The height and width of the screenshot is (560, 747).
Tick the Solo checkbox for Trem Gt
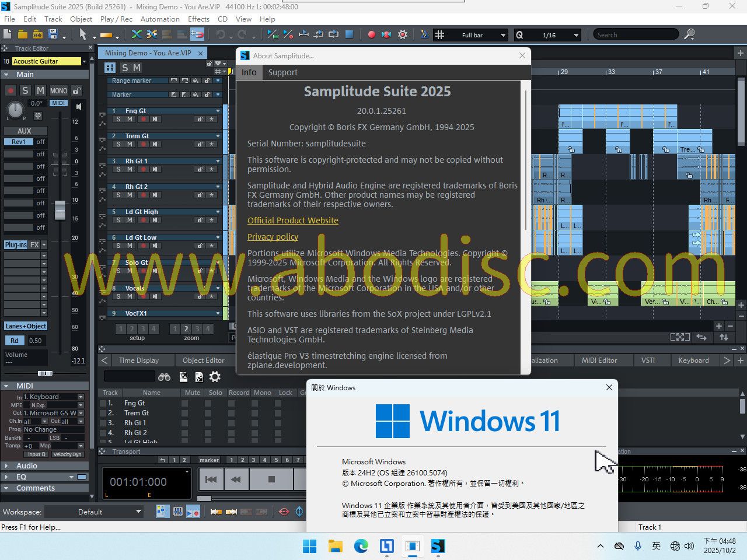pyautogui.click(x=208, y=413)
